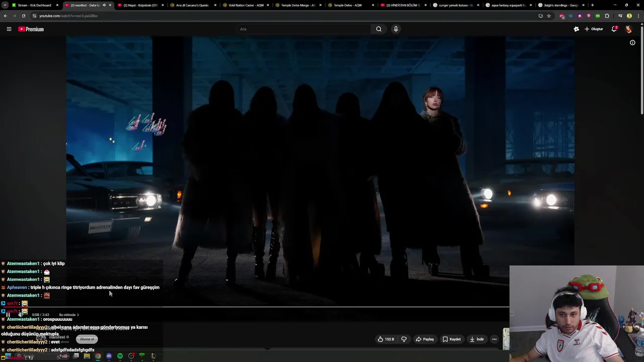Open the Chrome three-dot menu
This screenshot has width=644, height=362.
637,16
